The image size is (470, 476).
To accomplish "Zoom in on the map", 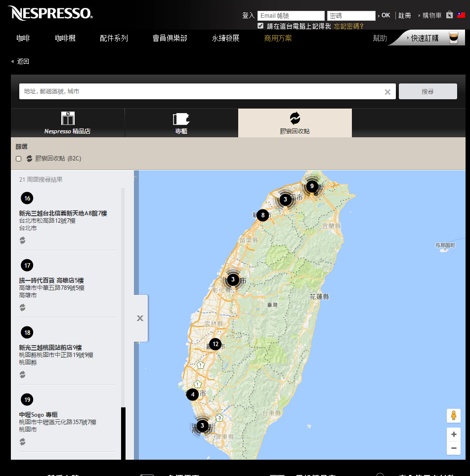I will (454, 435).
